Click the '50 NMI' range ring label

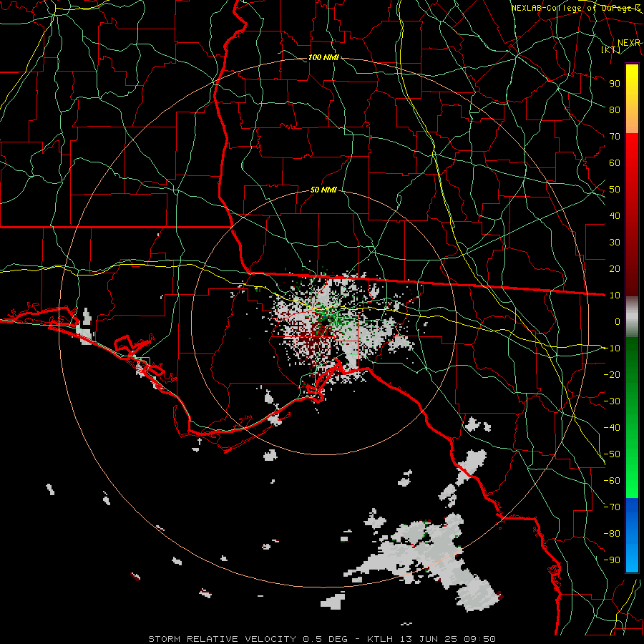click(x=323, y=190)
